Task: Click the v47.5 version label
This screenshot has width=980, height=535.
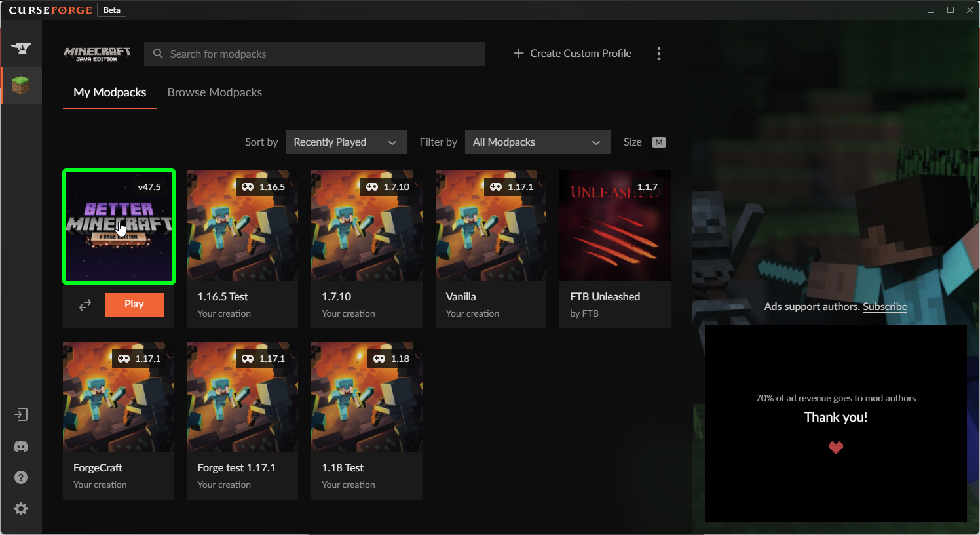Action: pyautogui.click(x=149, y=187)
